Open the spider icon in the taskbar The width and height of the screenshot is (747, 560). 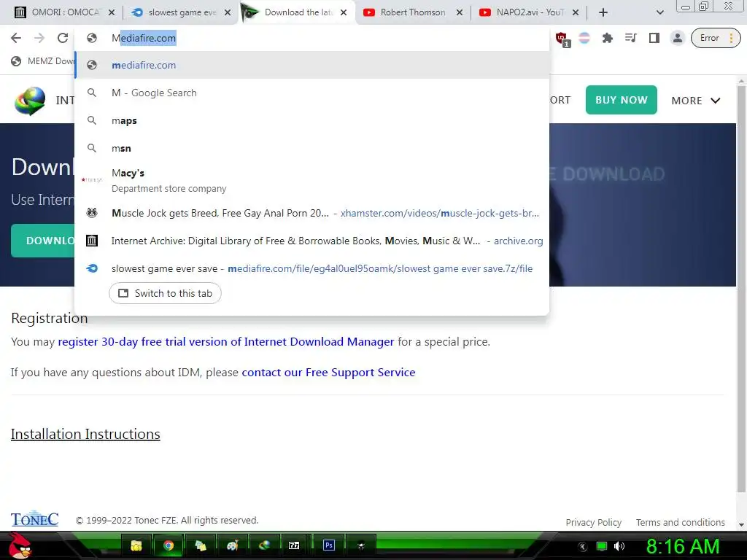pyautogui.click(x=360, y=545)
